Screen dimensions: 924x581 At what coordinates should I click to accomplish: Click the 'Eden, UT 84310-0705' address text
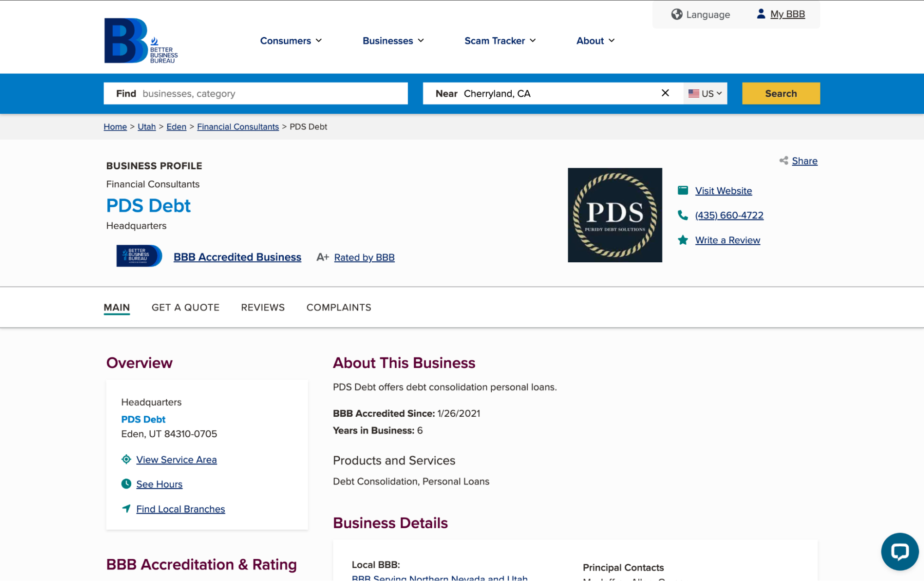tap(169, 434)
